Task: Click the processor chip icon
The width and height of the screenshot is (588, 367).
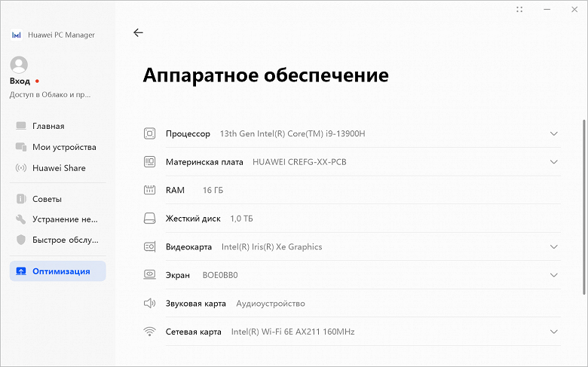Action: 149,133
